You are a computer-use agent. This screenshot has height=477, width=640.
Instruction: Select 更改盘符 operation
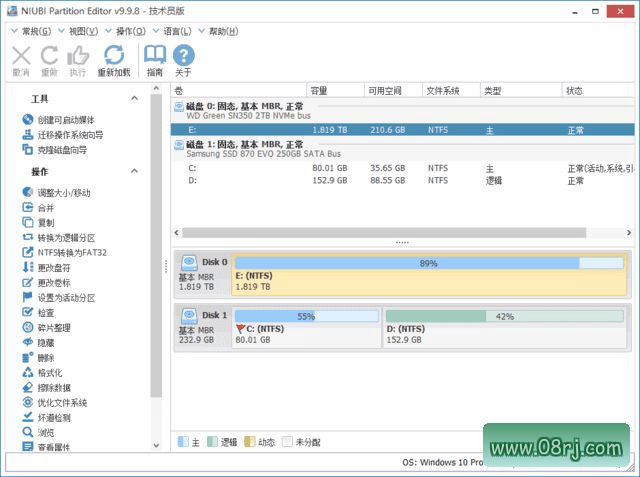tap(46, 268)
